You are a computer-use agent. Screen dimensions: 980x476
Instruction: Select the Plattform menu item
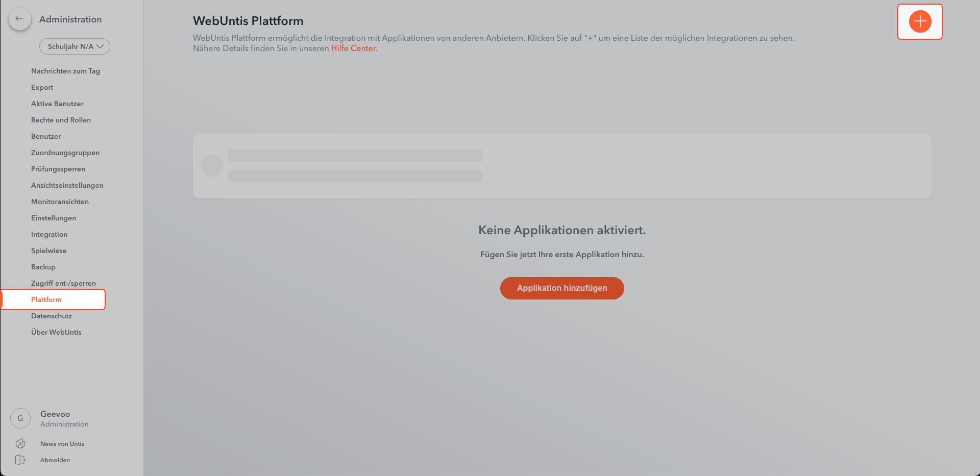(53, 299)
